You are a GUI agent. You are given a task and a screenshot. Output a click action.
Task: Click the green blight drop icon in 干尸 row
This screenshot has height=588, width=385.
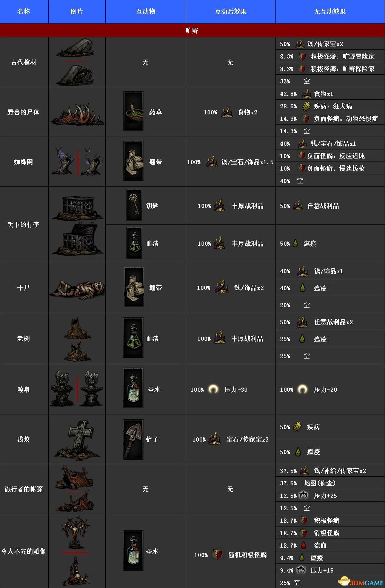(x=302, y=288)
